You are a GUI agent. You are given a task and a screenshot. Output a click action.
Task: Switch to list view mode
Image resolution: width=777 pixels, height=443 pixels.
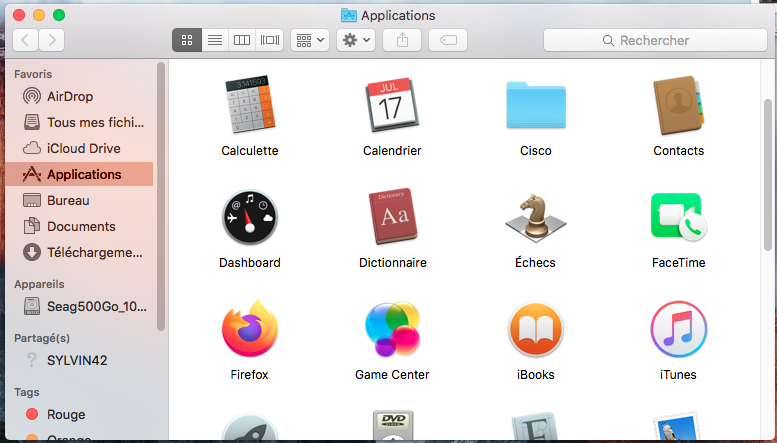click(x=214, y=40)
